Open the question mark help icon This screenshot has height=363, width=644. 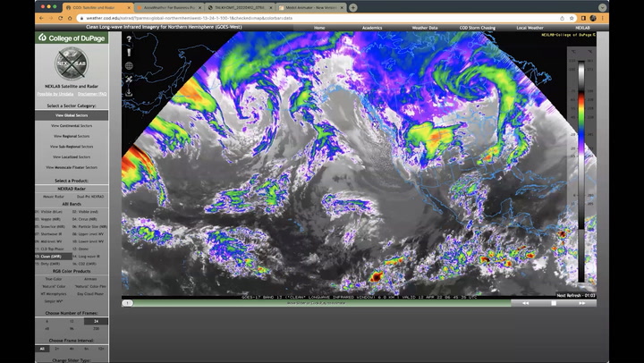point(129,39)
